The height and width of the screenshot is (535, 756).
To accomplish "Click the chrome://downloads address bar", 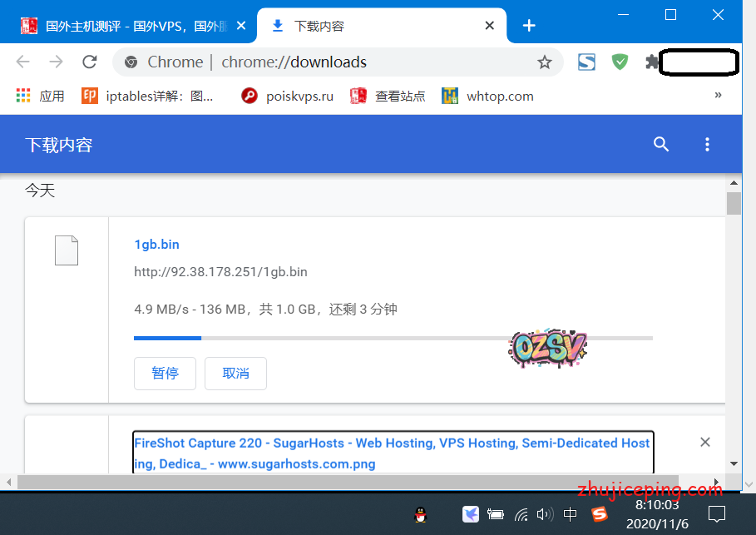I will pyautogui.click(x=333, y=62).
